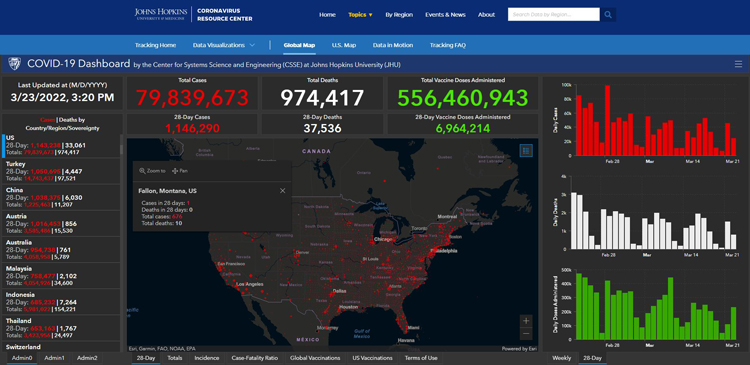Click the Pan move icon
750x365 pixels.
(x=175, y=171)
